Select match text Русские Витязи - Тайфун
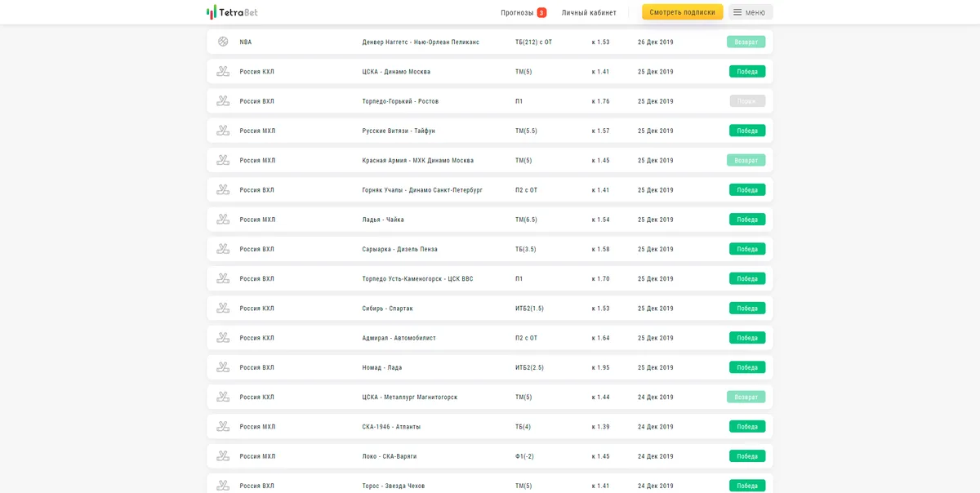This screenshot has height=493, width=980. (399, 131)
